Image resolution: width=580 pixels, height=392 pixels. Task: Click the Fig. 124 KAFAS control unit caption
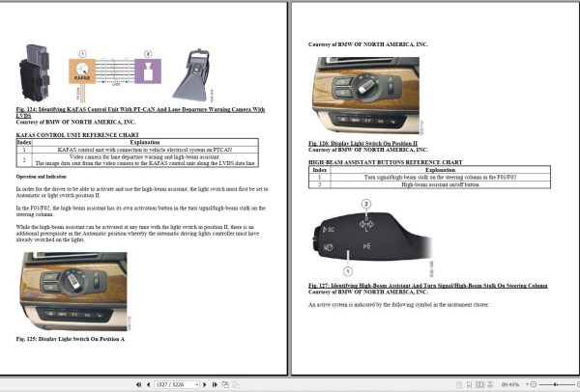tap(140, 112)
